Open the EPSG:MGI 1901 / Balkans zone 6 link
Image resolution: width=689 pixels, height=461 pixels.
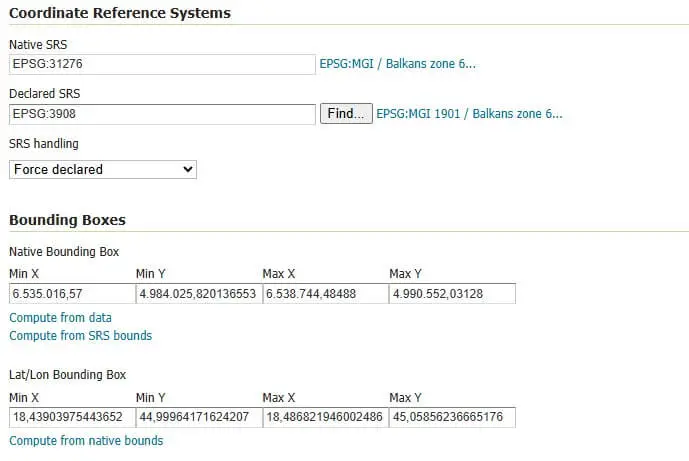[x=469, y=114]
